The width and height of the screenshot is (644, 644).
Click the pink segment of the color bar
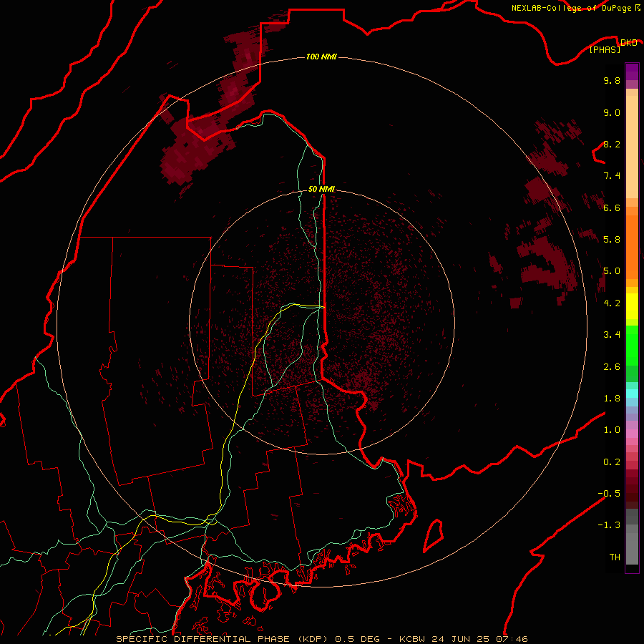(x=632, y=434)
